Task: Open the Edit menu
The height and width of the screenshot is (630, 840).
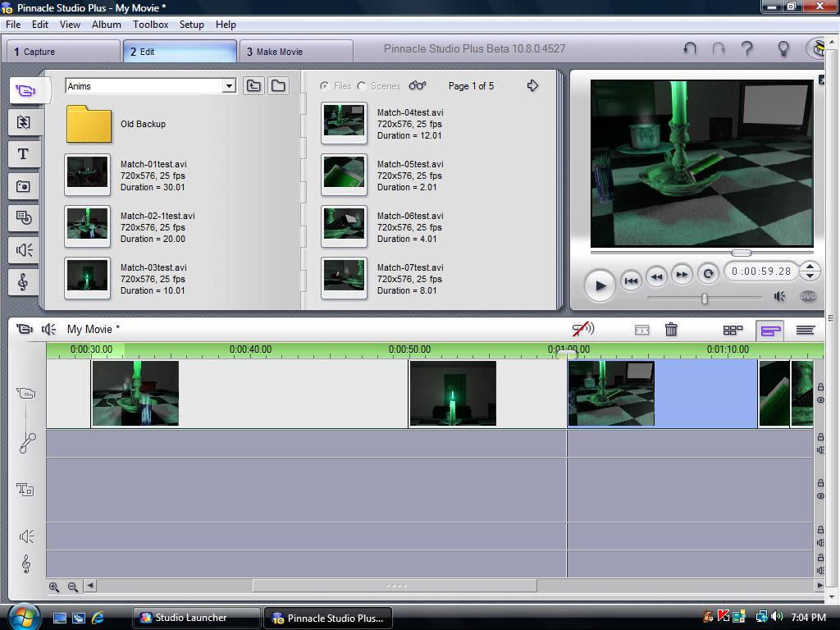Action: coord(40,25)
